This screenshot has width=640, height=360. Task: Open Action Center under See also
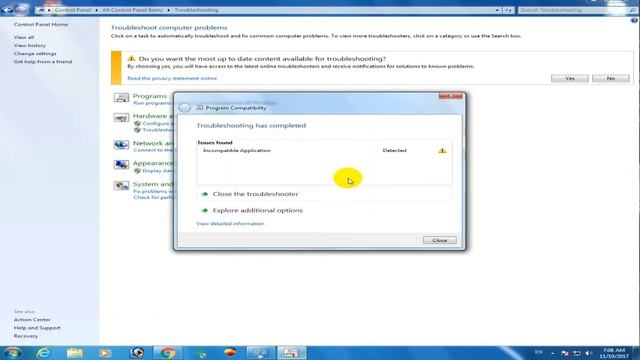click(x=32, y=320)
